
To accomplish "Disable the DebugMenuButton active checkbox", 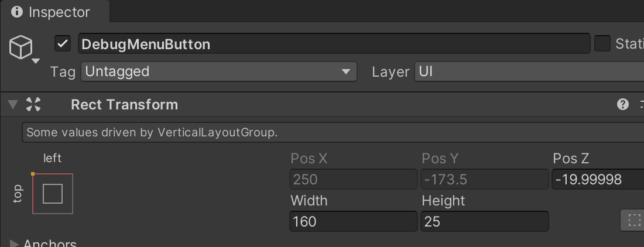I will (x=63, y=44).
